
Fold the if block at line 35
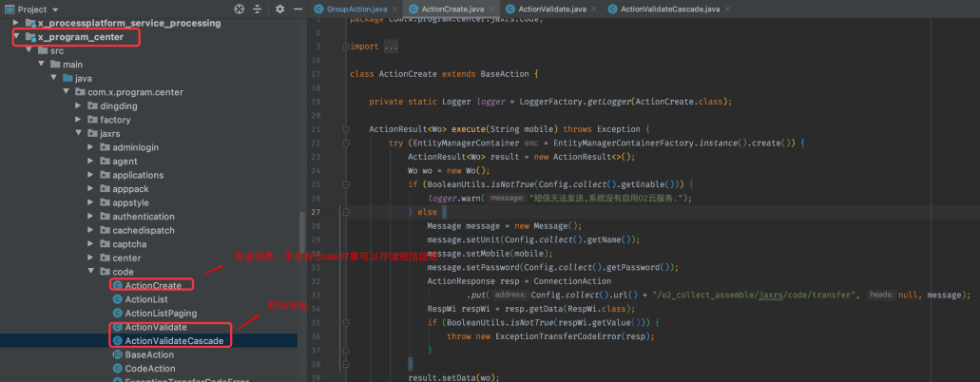(x=346, y=322)
